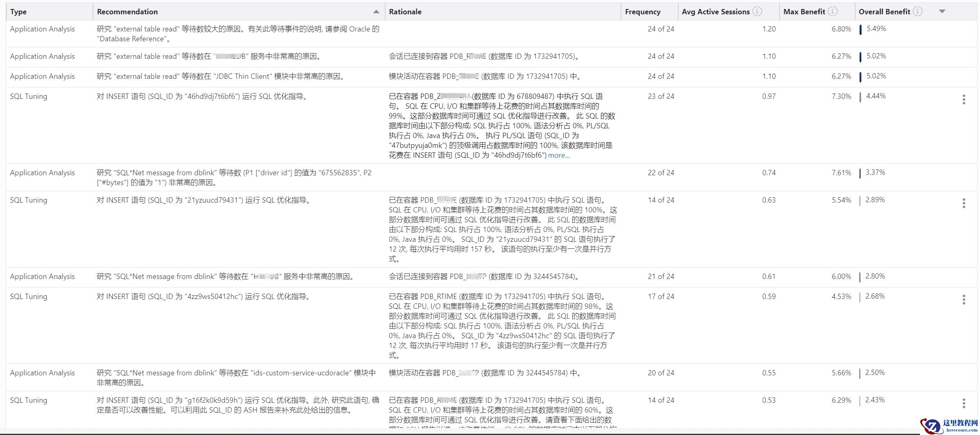The width and height of the screenshot is (980, 435).
Task: Click average active sessions value 1.20
Action: point(769,29)
